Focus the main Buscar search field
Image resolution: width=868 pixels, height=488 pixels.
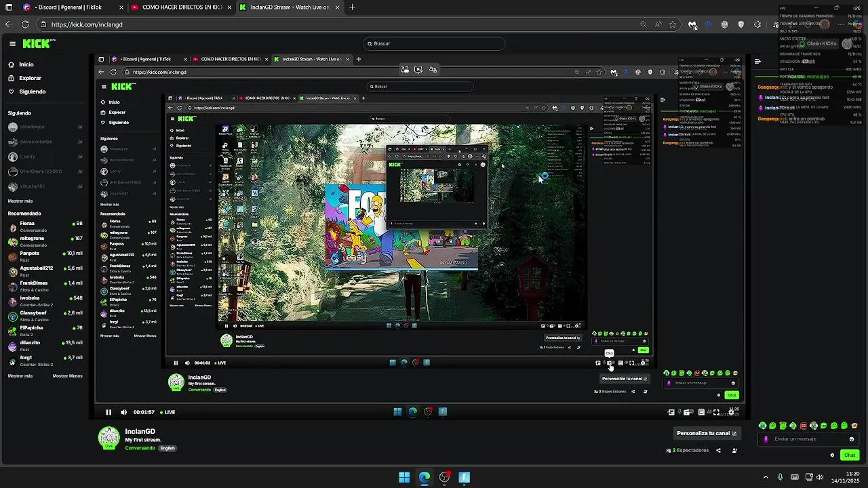[434, 43]
